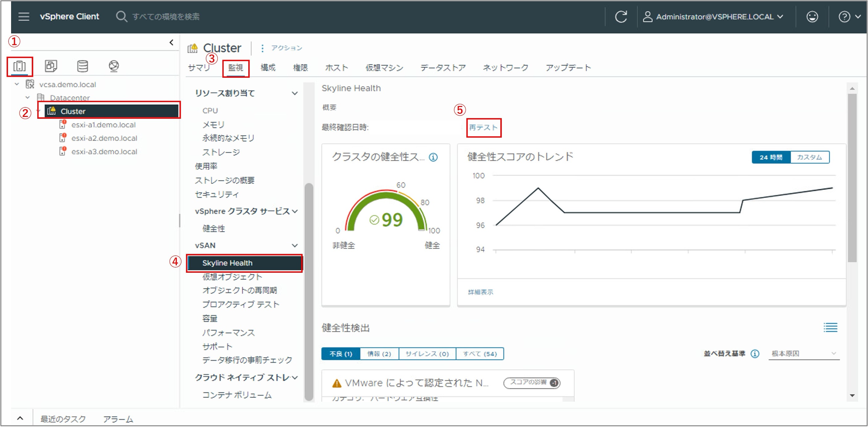Screen dimensions: 868x427
Task: Filter findings by サイレンス (0)
Action: pos(427,354)
